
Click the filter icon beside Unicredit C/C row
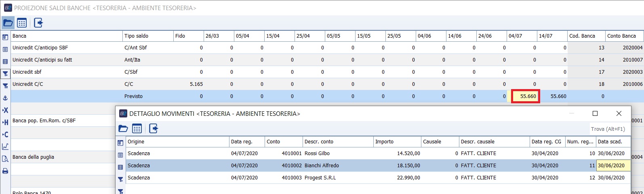point(5,86)
